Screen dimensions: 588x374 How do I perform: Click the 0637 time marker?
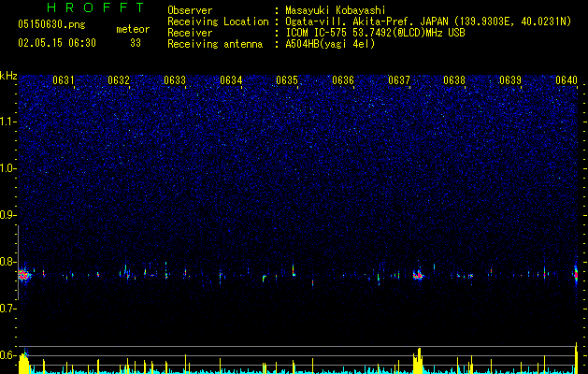tap(399, 80)
